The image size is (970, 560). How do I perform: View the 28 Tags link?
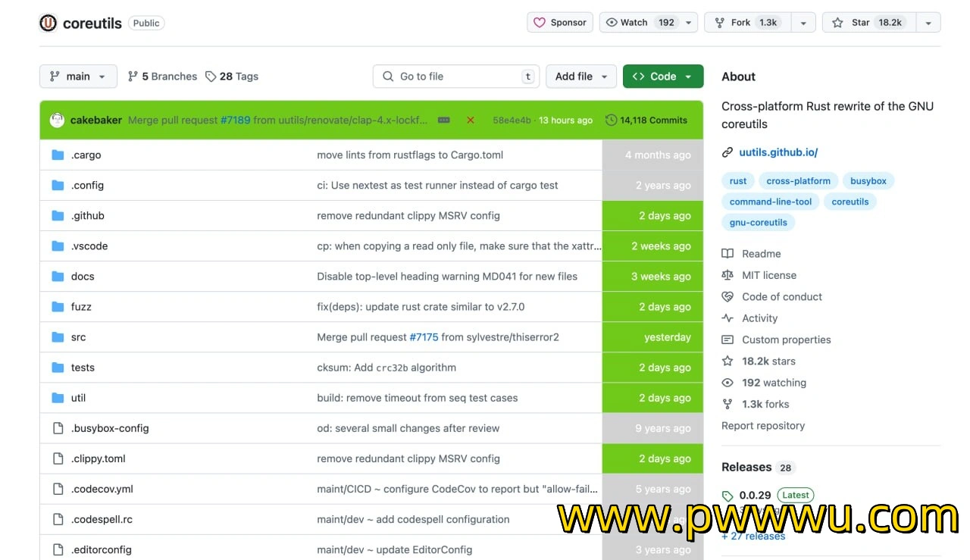232,77
